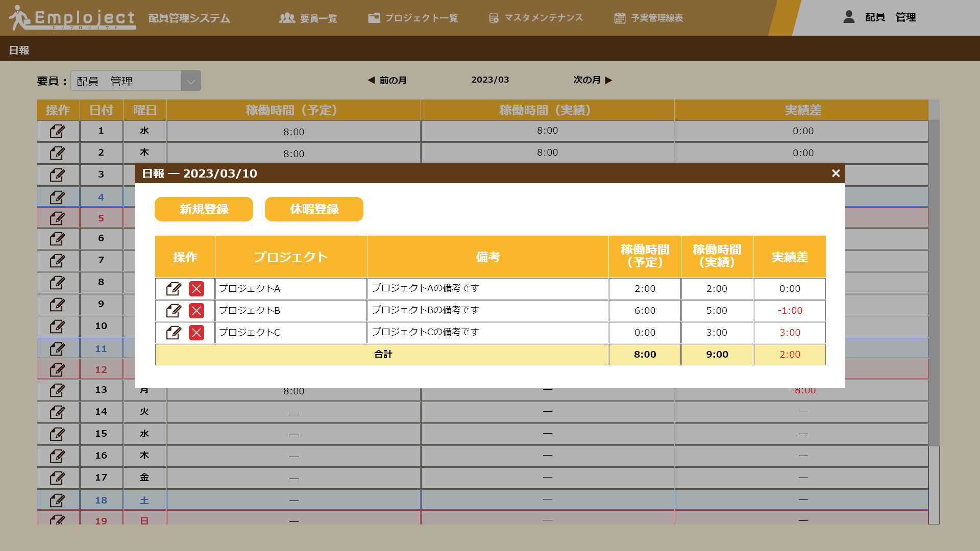Go to 次の月 next month
The height and width of the screenshot is (551, 980).
click(x=593, y=80)
